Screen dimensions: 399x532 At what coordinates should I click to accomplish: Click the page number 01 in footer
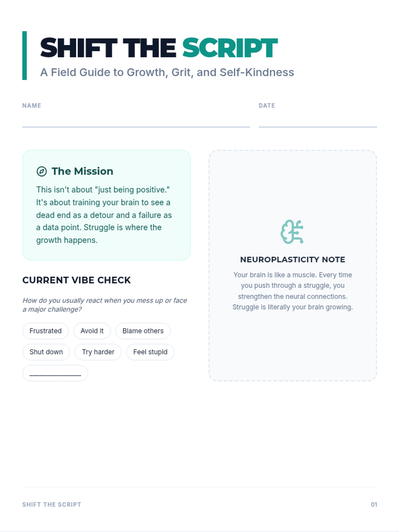click(374, 505)
